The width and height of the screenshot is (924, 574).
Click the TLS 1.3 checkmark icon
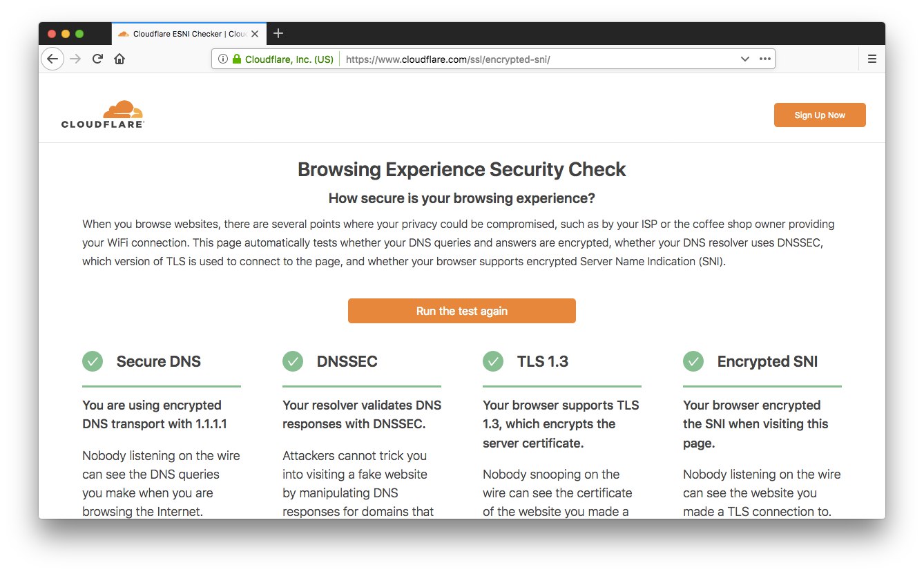point(493,361)
